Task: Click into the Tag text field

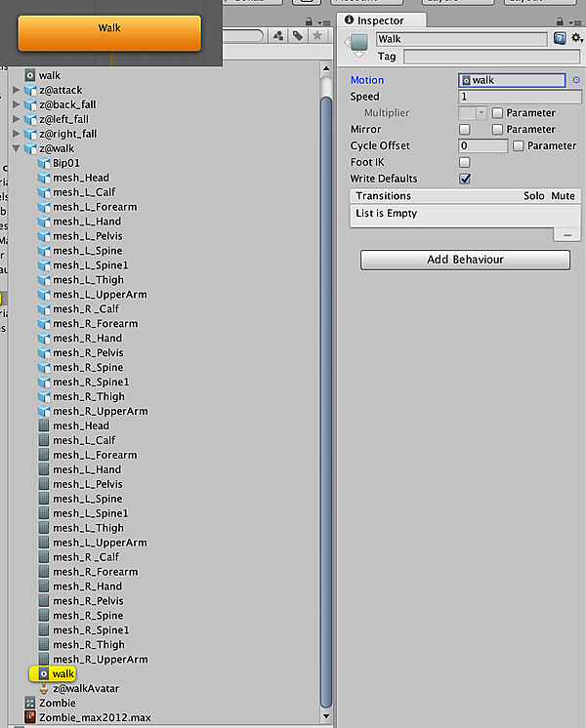Action: pos(491,57)
